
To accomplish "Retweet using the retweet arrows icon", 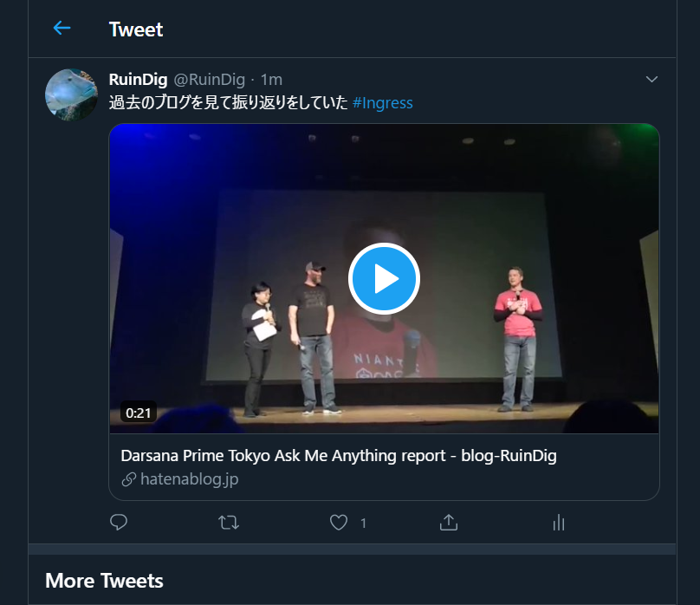I will point(229,523).
